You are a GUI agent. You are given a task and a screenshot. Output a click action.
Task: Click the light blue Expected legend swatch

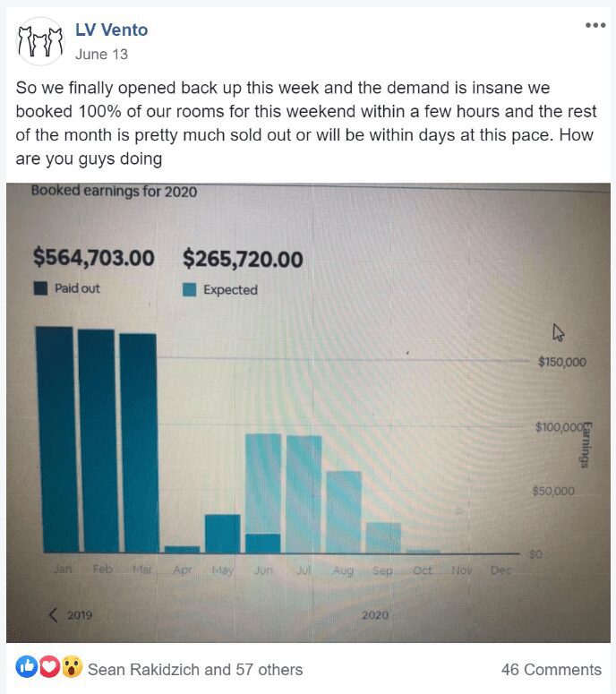pos(190,290)
